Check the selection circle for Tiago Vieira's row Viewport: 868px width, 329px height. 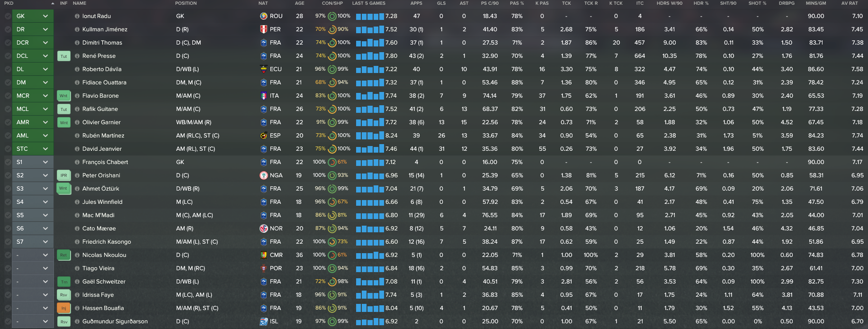[8, 268]
